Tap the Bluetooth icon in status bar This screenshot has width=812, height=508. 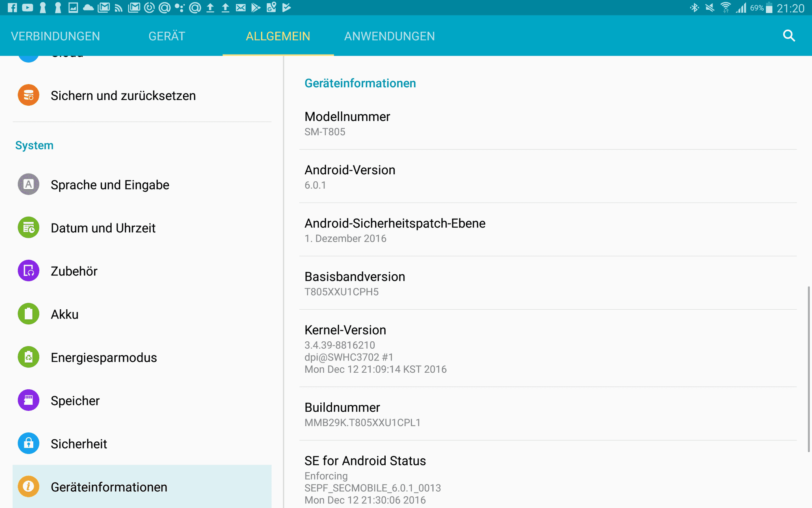694,8
